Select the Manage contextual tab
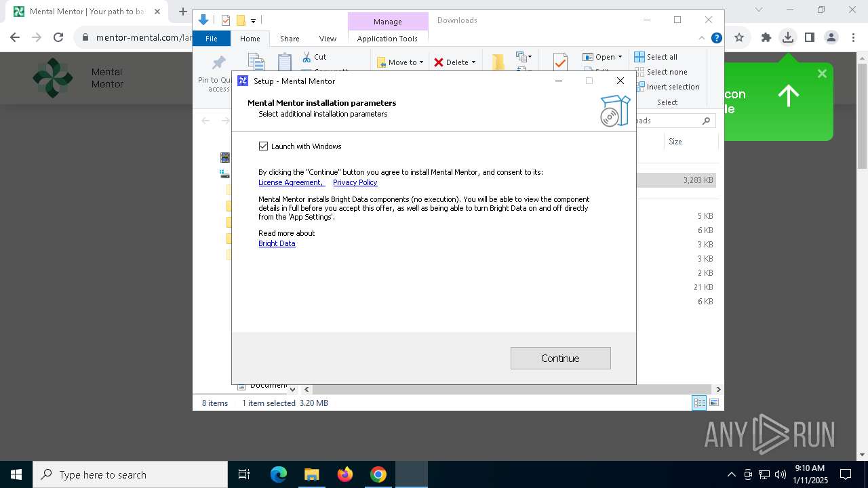The image size is (868, 488). coord(387,22)
